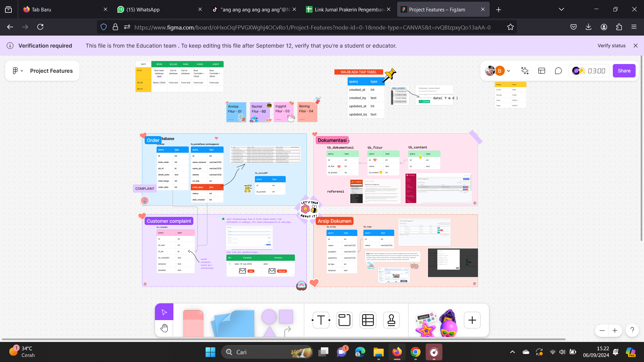Pick the purple square shape swatch
The height and width of the screenshot is (362, 644).
286,316
